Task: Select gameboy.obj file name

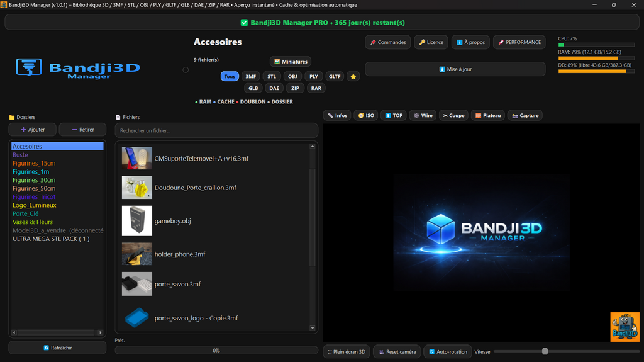Action: point(172,221)
